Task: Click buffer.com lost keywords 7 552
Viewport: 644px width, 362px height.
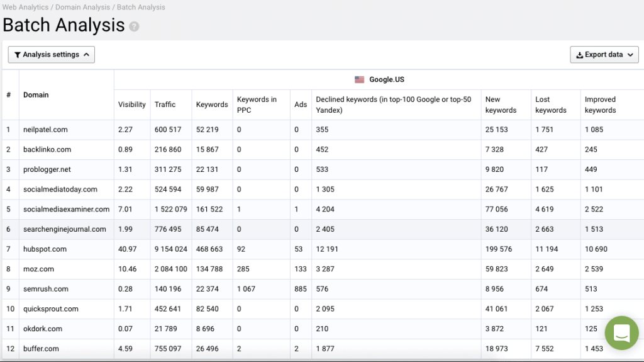Action: pos(544,348)
